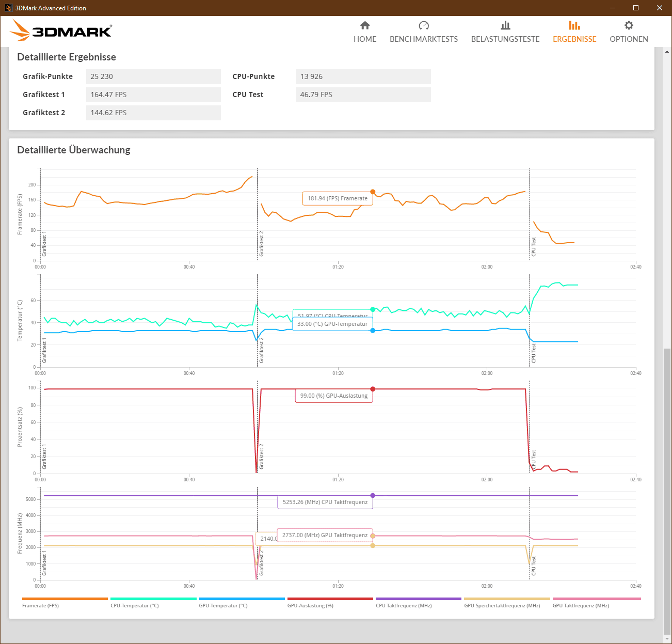Viewport: 672px width, 644px height.
Task: Click the vertical scrollbar thumb
Action: coord(667,491)
